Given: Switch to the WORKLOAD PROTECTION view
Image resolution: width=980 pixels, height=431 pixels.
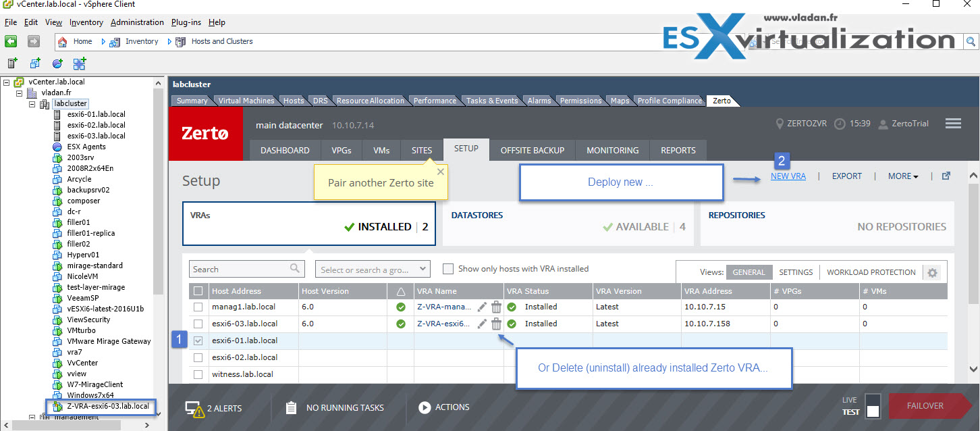Looking at the screenshot, I should 871,272.
